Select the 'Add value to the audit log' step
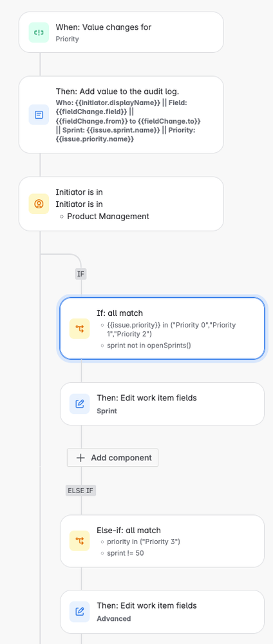273x644 pixels. 121,115
